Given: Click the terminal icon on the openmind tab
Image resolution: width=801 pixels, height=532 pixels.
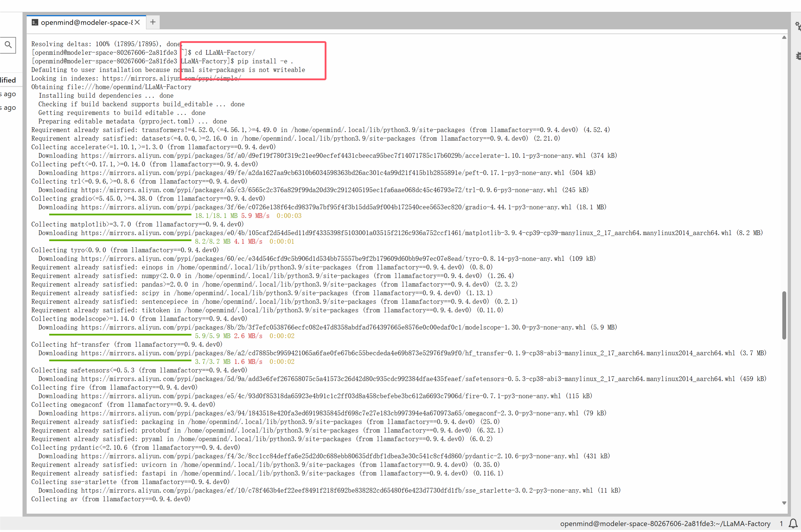Looking at the screenshot, I should pos(35,22).
